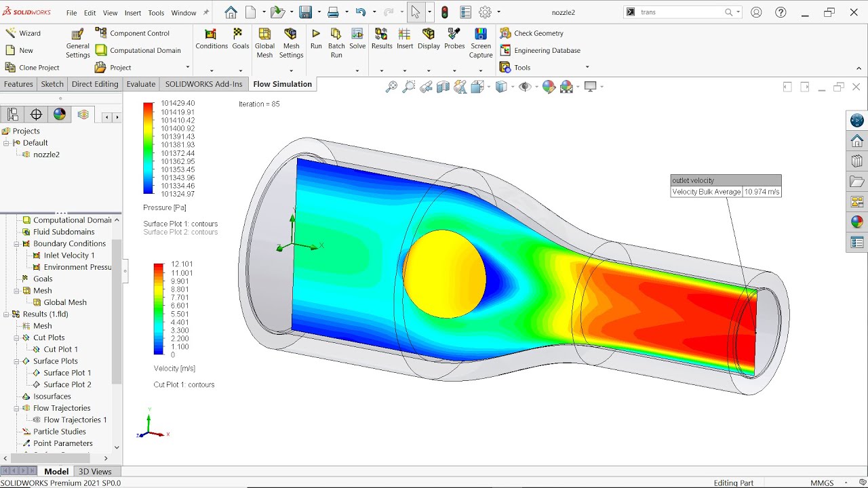Open the Engineering Database
The width and height of the screenshot is (868, 488).
click(x=540, y=50)
